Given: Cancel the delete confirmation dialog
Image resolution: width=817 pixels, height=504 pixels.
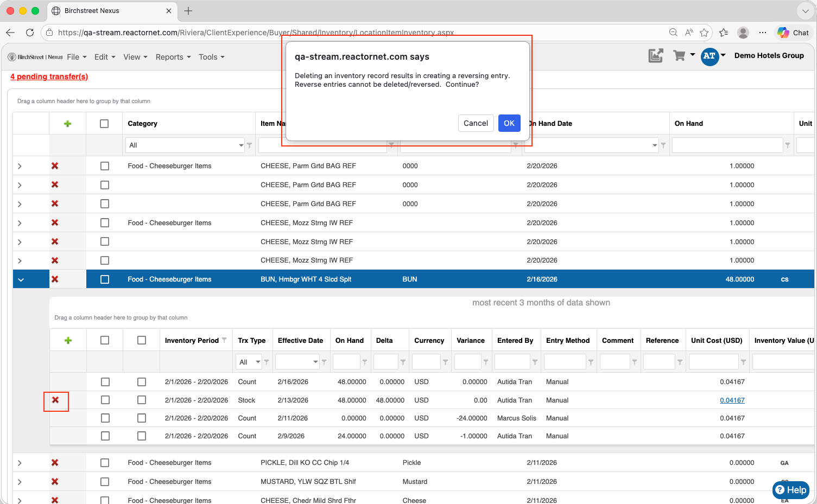Looking at the screenshot, I should tap(476, 123).
